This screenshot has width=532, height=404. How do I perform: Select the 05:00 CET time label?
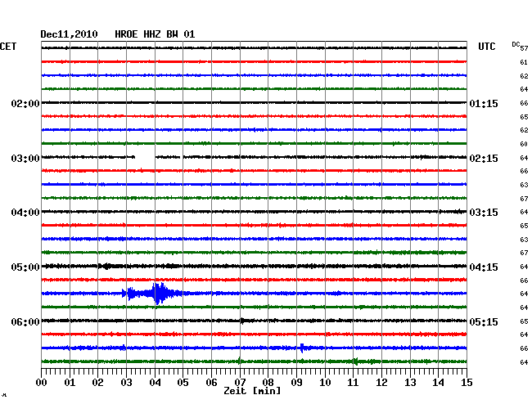pos(25,267)
